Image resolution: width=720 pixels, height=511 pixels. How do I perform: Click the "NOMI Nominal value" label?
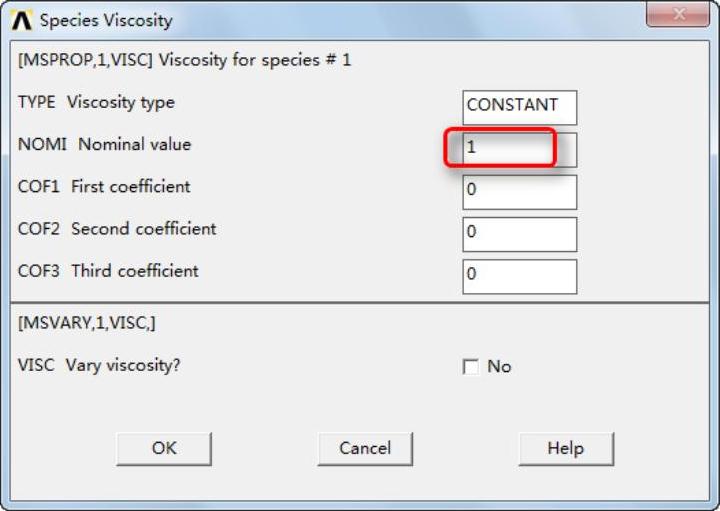104,144
